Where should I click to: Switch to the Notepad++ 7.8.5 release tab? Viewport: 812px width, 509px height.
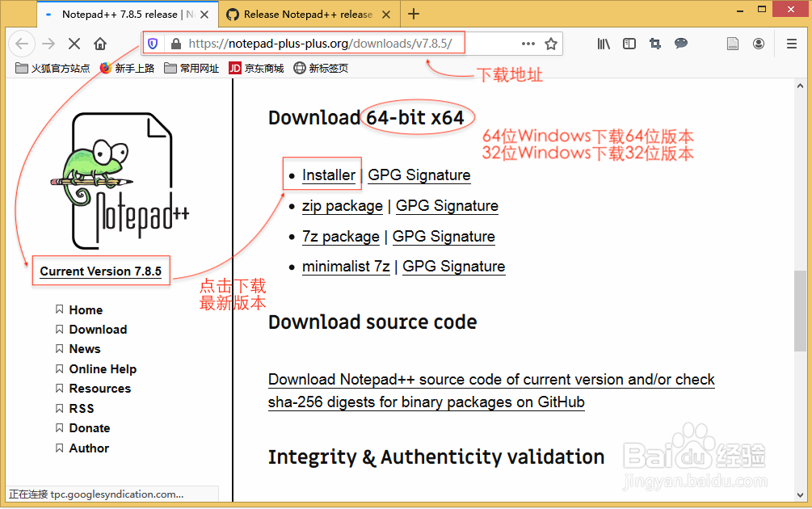128,15
